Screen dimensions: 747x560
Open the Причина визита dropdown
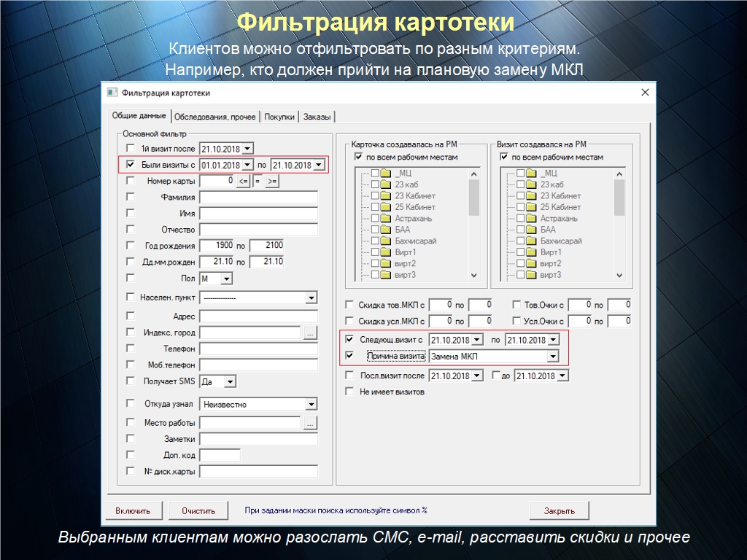pos(553,357)
